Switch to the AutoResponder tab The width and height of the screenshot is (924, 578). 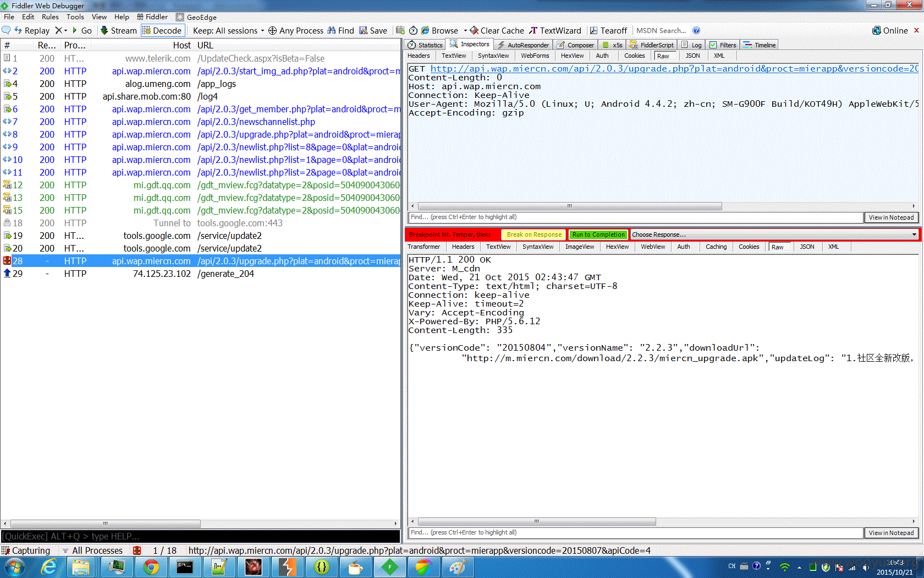(x=523, y=45)
